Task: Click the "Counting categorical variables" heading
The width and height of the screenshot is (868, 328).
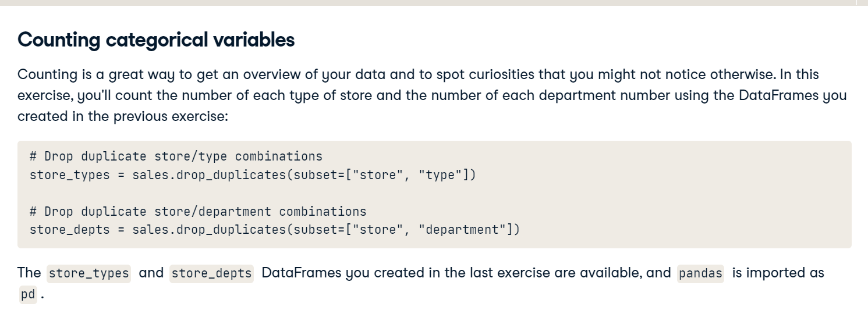Action: pyautogui.click(x=156, y=40)
